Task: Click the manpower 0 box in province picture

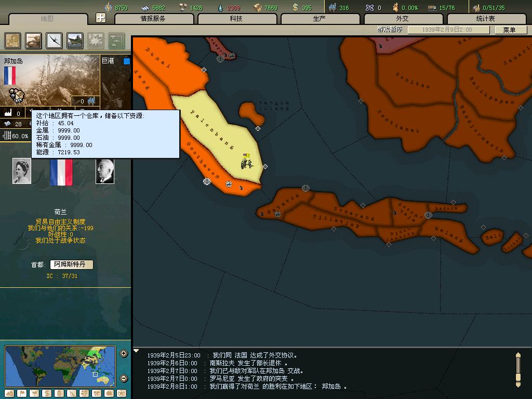Action: pyautogui.click(x=85, y=101)
